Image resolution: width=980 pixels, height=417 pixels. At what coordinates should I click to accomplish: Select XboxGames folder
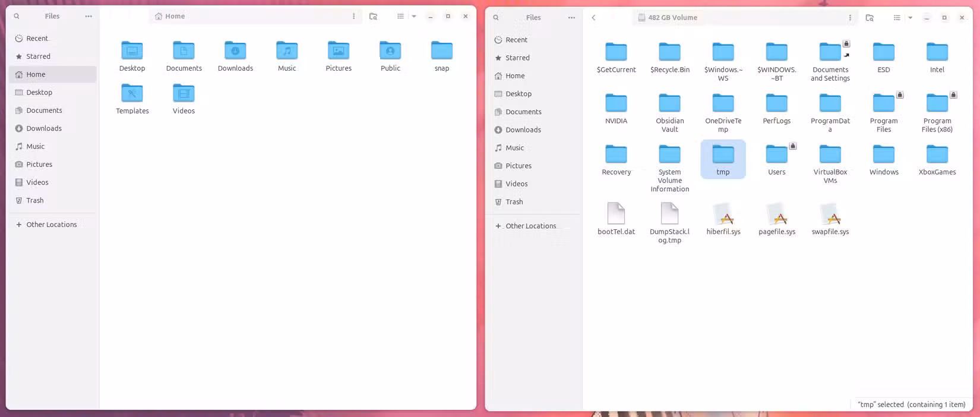click(x=937, y=160)
